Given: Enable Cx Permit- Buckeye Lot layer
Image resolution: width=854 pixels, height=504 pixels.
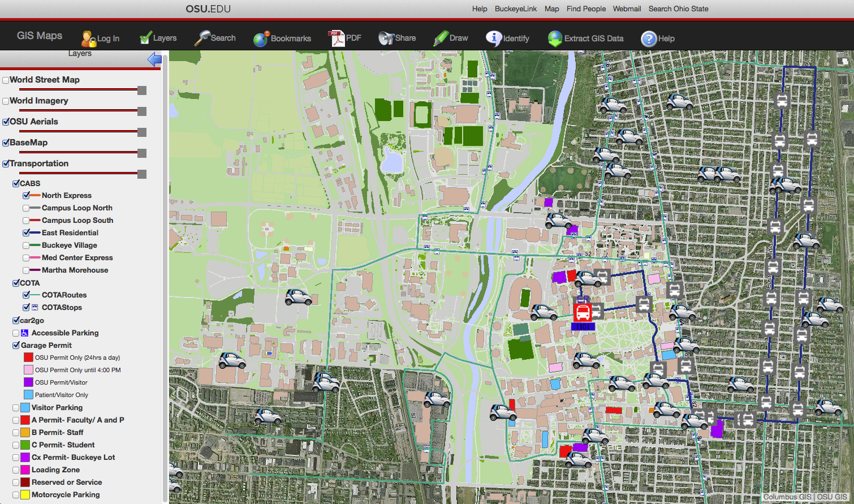Looking at the screenshot, I should pos(16,458).
